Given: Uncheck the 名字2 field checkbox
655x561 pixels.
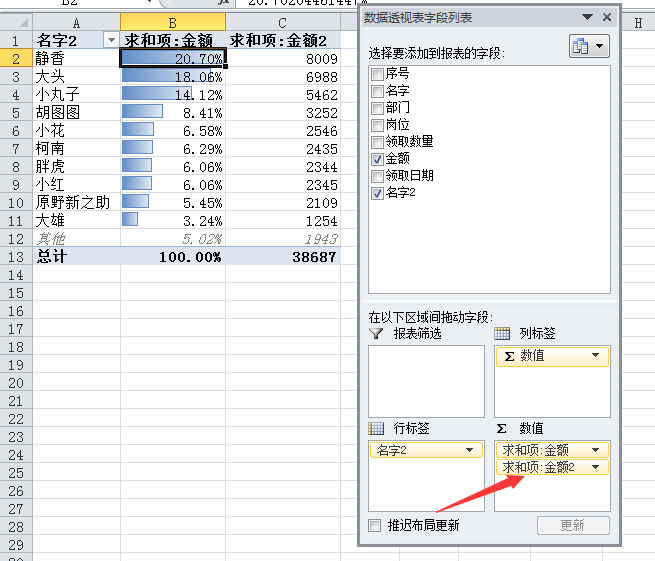Looking at the screenshot, I should [x=377, y=193].
